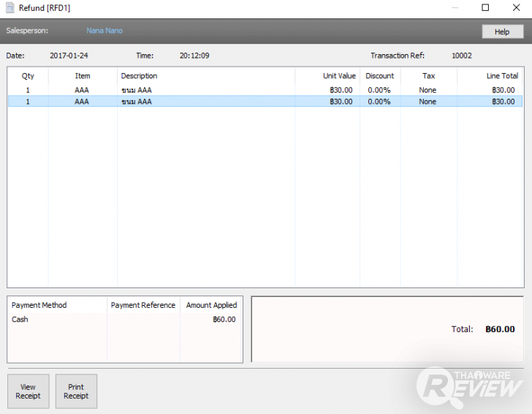
Task: Sort by Qty column header
Action: pos(28,76)
